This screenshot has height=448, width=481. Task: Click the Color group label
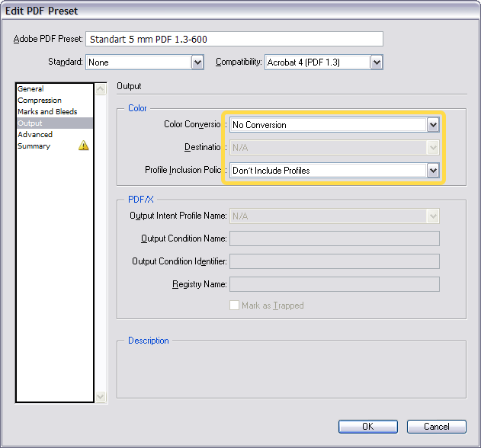tap(137, 108)
